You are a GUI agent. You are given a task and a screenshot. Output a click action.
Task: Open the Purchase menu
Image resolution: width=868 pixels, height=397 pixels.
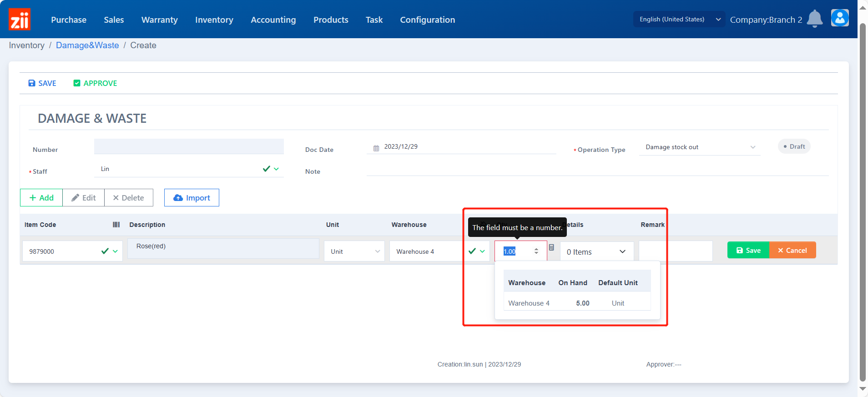(69, 20)
